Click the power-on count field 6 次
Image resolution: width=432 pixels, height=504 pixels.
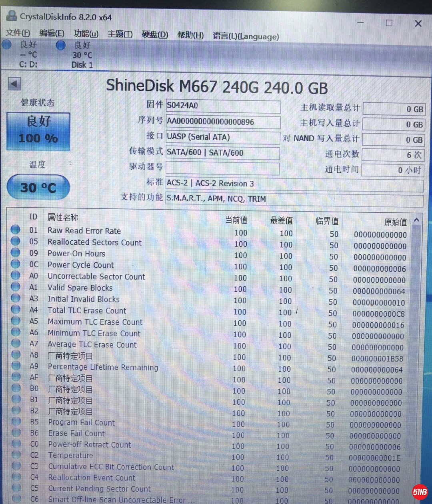[393, 155]
